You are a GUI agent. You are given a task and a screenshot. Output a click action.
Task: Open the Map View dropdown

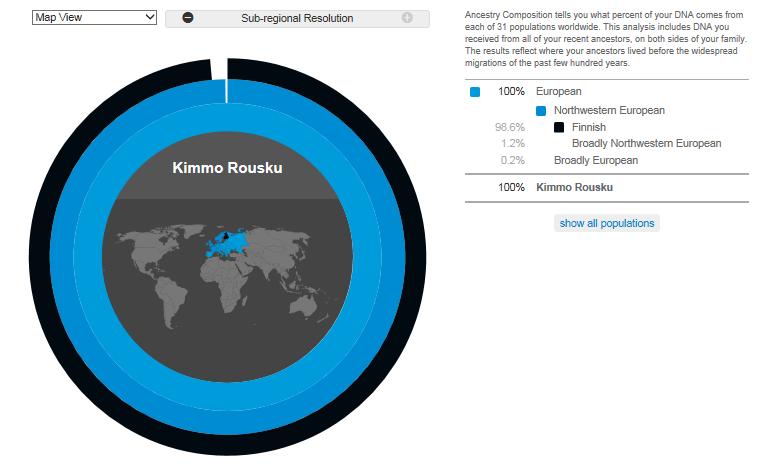[x=95, y=18]
